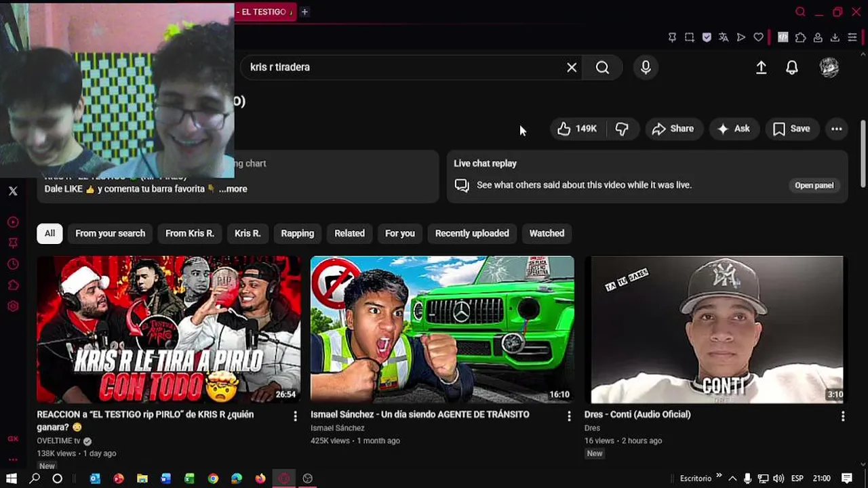Open the Dres channel name link

pyautogui.click(x=592, y=428)
